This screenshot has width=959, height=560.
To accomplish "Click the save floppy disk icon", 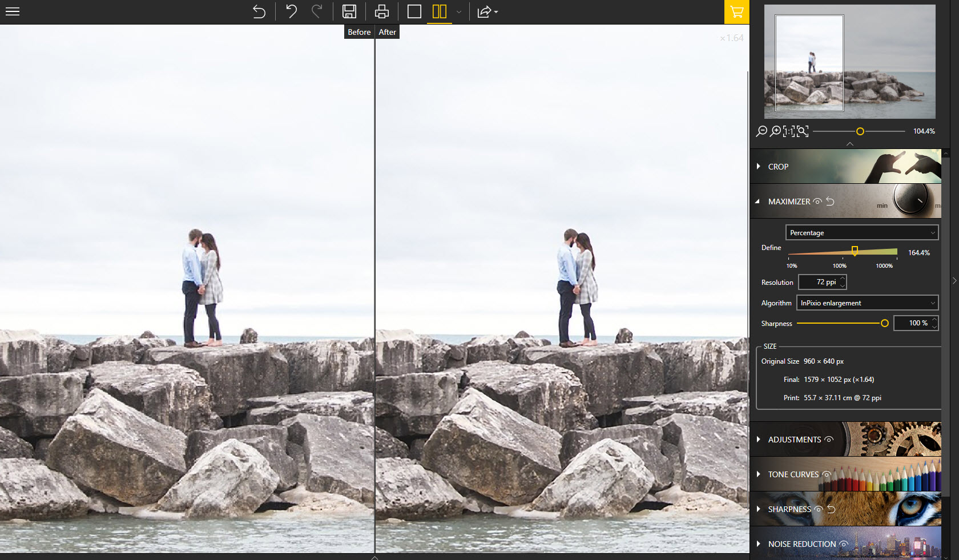I will [x=349, y=11].
